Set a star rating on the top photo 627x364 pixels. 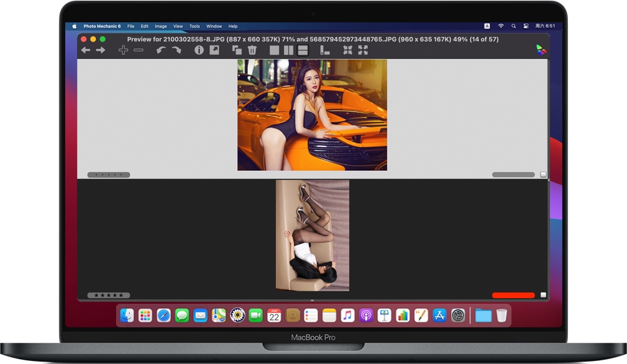(x=109, y=175)
